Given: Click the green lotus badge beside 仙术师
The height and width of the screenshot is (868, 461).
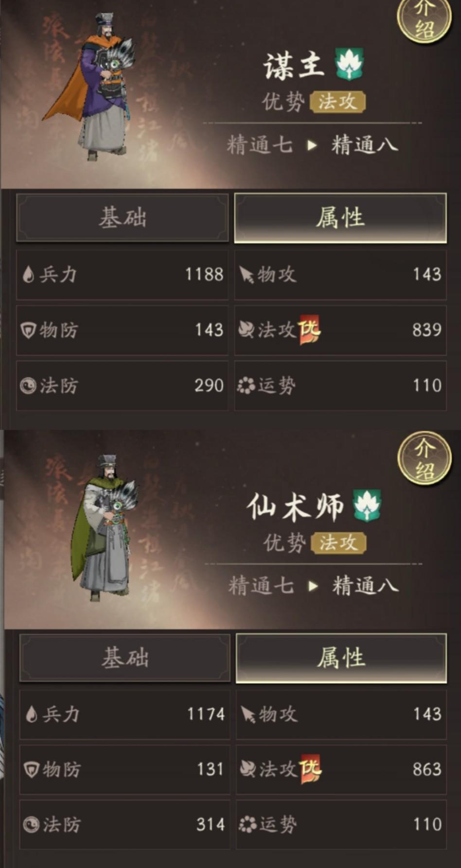Looking at the screenshot, I should click(x=367, y=505).
